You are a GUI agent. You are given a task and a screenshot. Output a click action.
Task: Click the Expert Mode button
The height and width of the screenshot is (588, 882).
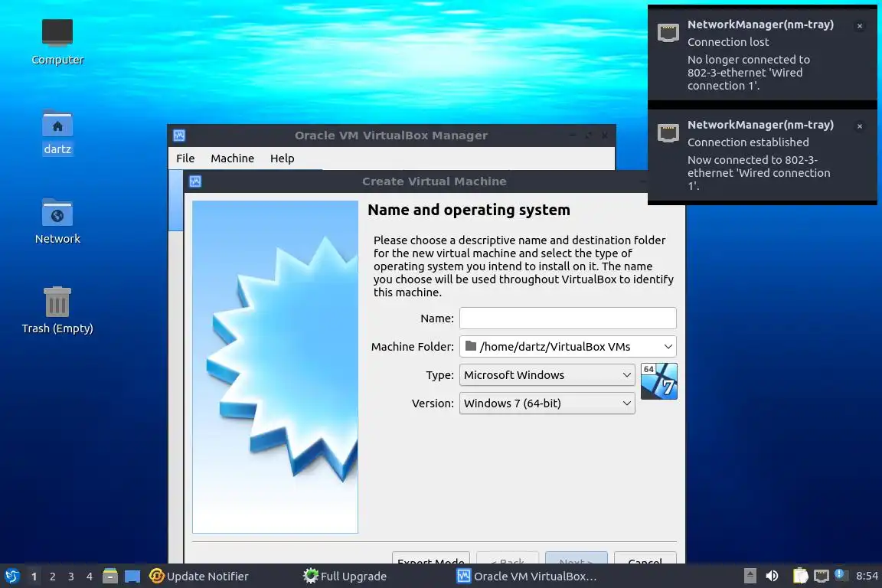click(431, 558)
